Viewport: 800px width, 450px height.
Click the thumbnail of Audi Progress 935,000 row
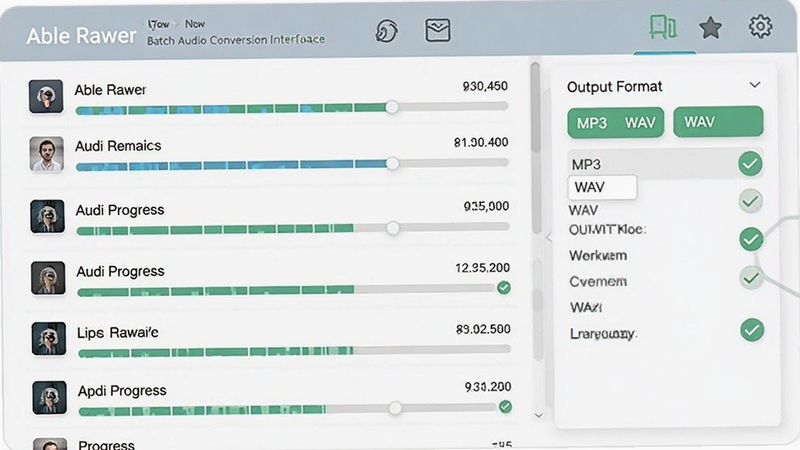[x=47, y=216]
